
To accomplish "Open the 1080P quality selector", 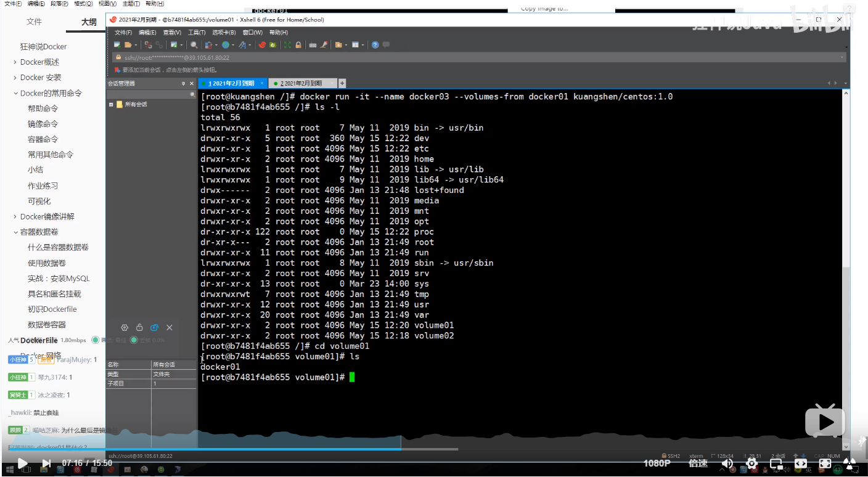I will 657,463.
